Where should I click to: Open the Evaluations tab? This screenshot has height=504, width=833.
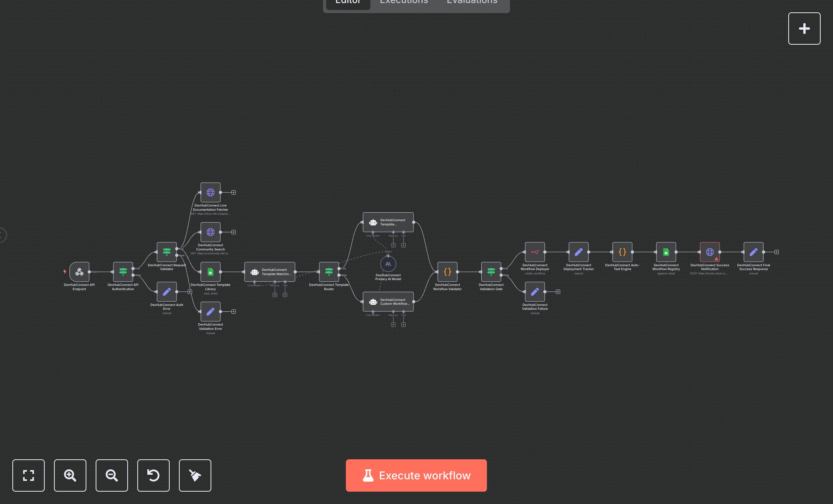(471, 2)
